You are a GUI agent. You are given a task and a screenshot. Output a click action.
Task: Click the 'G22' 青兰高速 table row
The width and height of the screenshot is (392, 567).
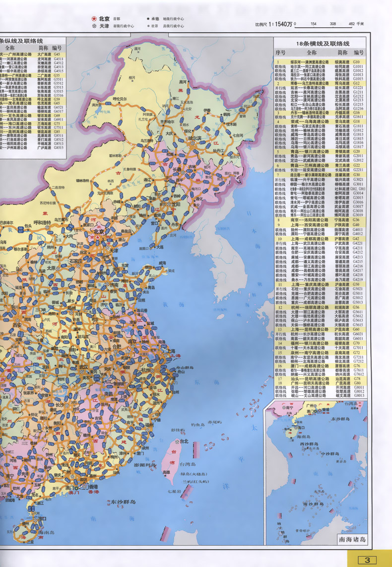(x=320, y=165)
